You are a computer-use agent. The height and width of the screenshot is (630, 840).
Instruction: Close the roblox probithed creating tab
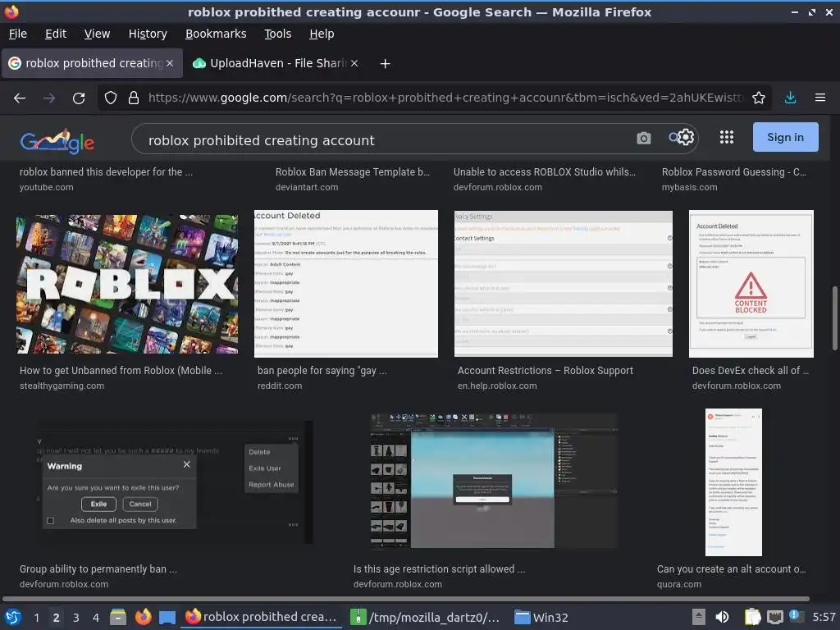[170, 63]
